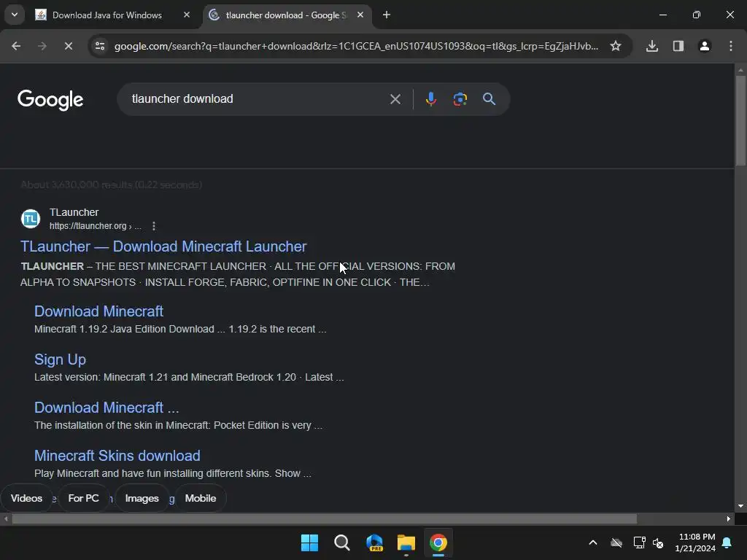Click the horizontal scrollbar left arrow

coord(6,518)
